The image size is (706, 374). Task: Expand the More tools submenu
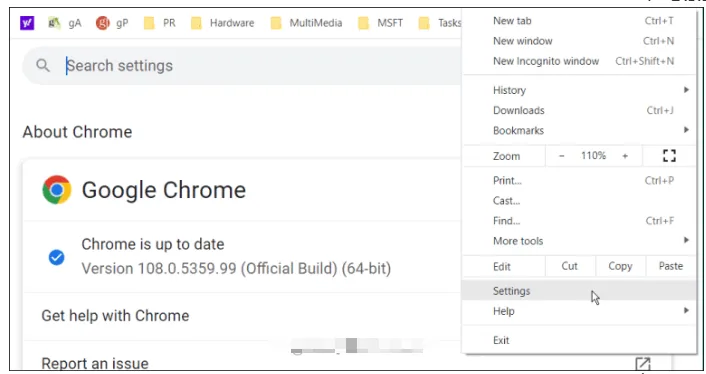click(x=580, y=241)
